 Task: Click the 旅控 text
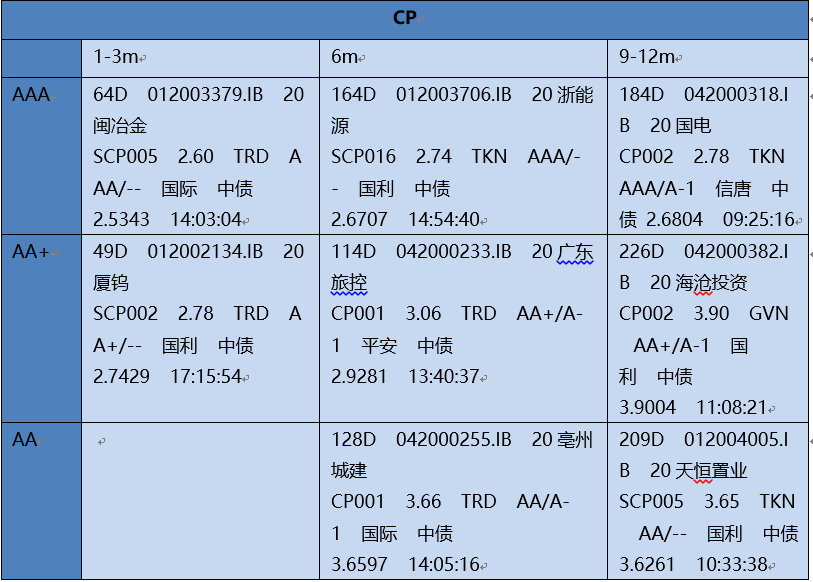pos(349,283)
